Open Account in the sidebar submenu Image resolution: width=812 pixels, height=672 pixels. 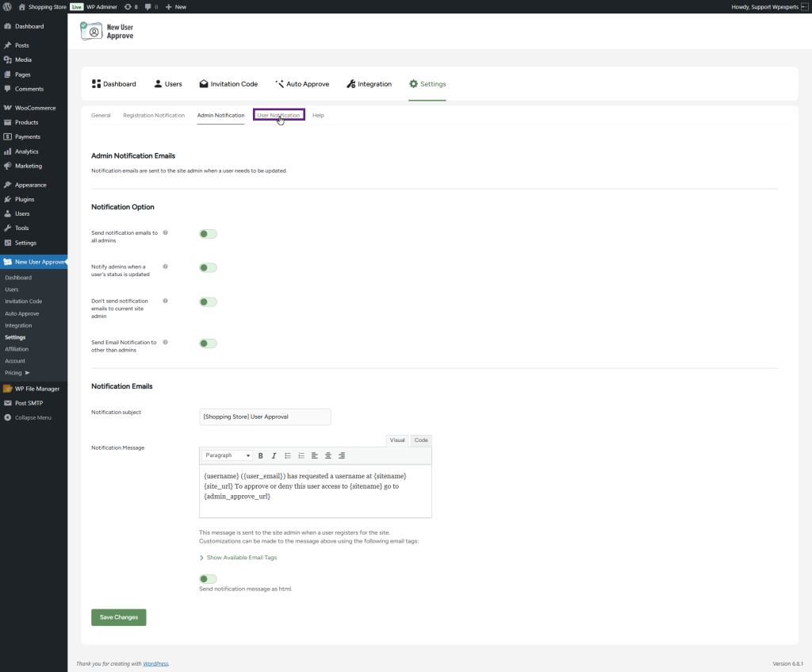coord(15,361)
